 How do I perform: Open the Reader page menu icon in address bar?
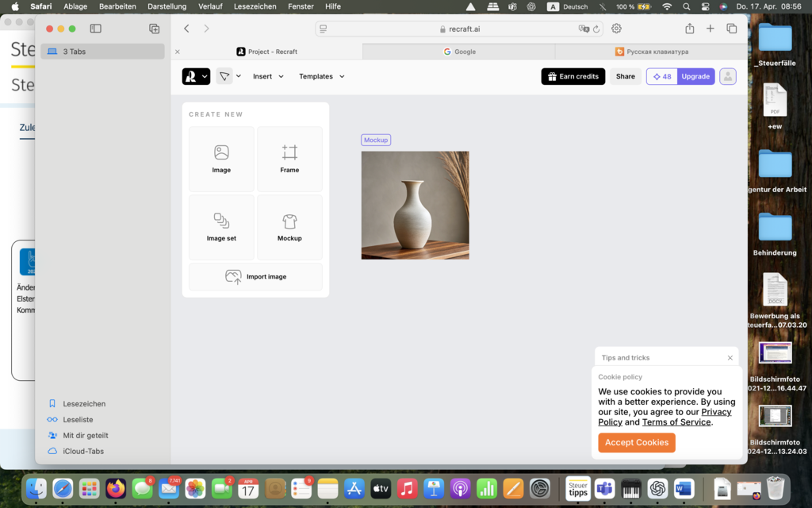324,29
